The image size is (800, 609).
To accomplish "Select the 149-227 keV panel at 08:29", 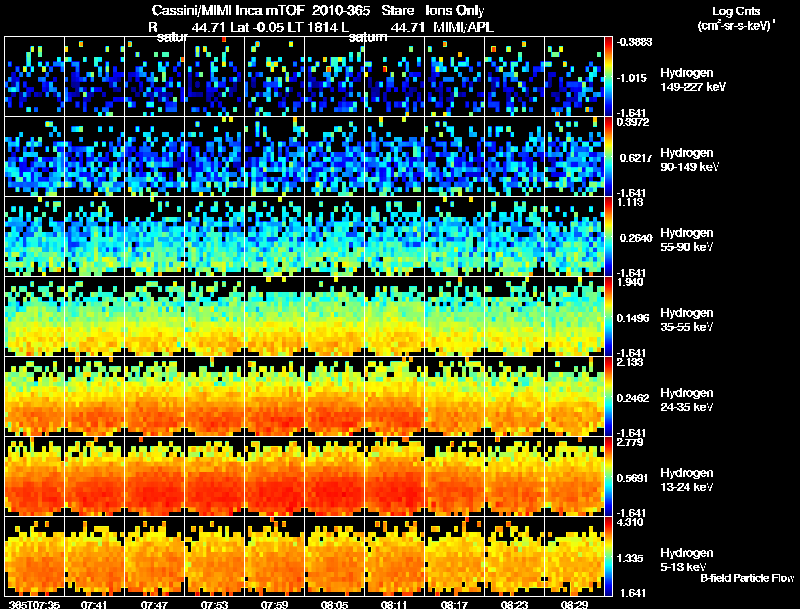I will 574,76.
